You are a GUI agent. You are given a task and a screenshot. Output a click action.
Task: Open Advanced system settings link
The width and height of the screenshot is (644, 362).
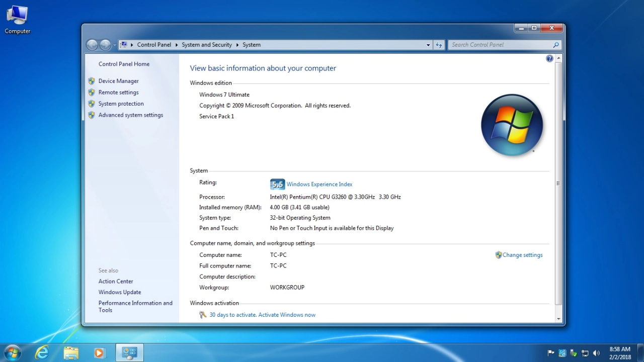(131, 115)
